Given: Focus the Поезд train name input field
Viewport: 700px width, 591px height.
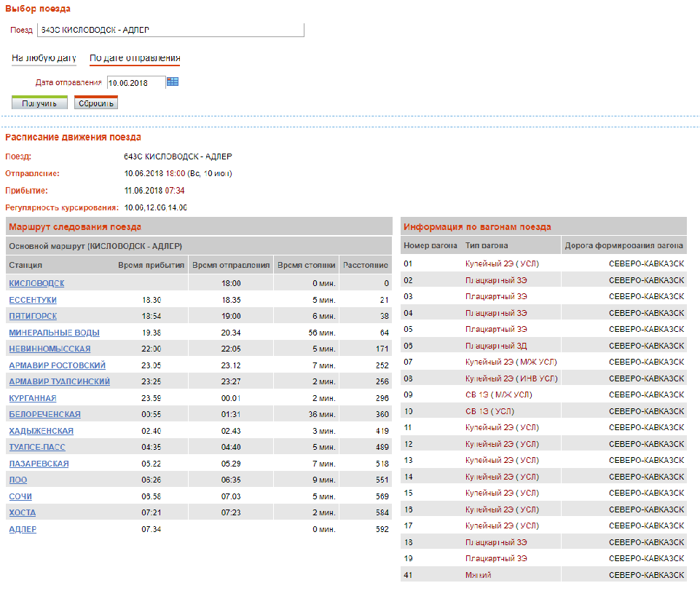Looking at the screenshot, I should [170, 31].
